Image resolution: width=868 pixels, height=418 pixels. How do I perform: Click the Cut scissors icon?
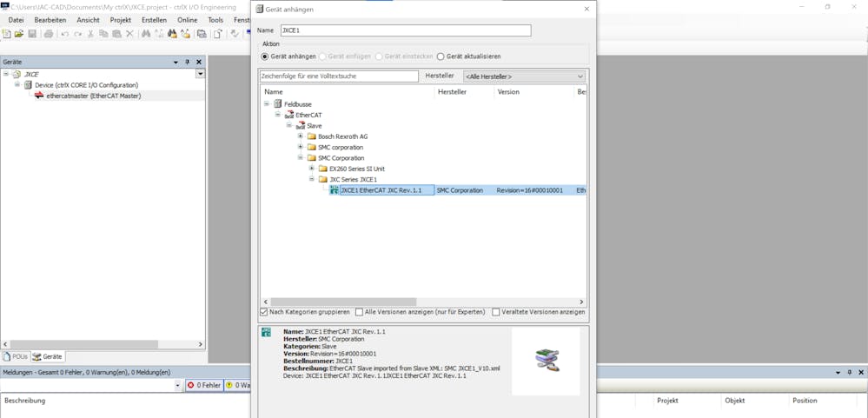(90, 34)
